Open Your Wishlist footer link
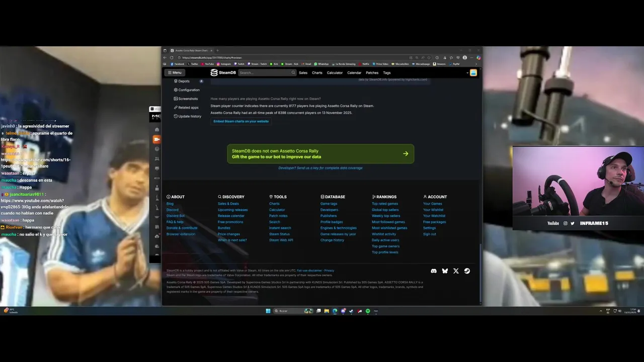 pos(433,210)
